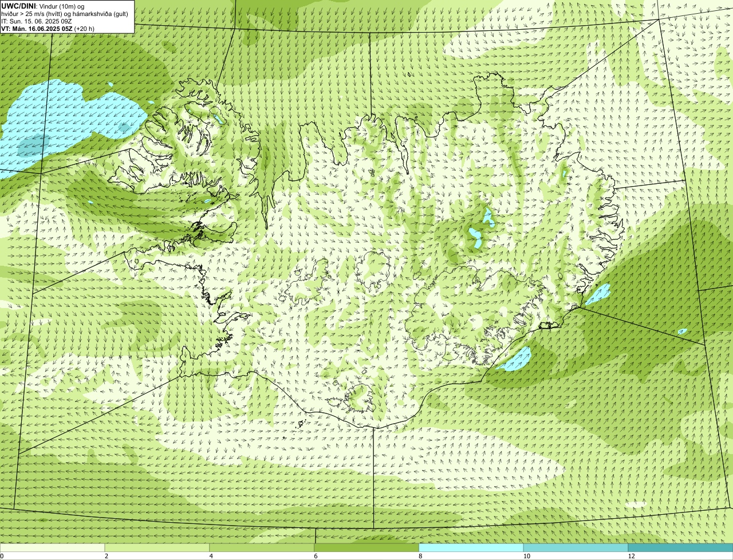Click the legend scale label "12"
Screen dimensions: 733x560
click(x=631, y=556)
